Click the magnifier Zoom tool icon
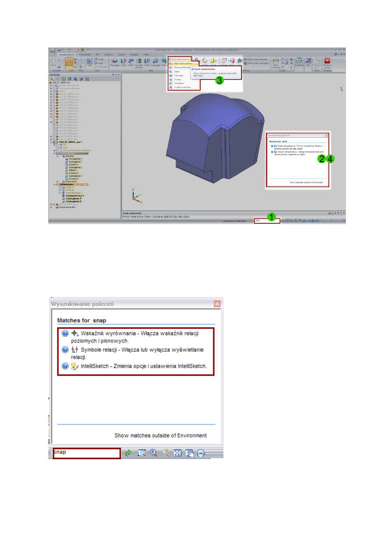Screen dimensions: 392x555 pyautogui.click(x=154, y=453)
